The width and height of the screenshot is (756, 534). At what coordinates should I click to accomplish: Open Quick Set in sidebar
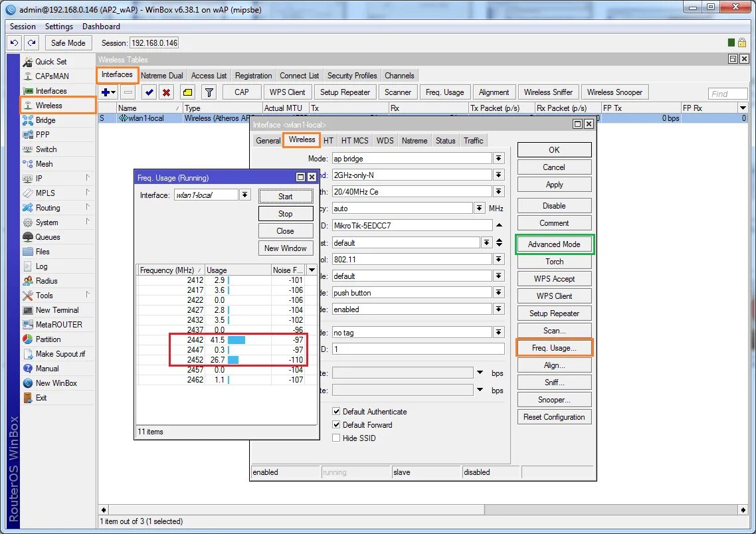[x=50, y=62]
